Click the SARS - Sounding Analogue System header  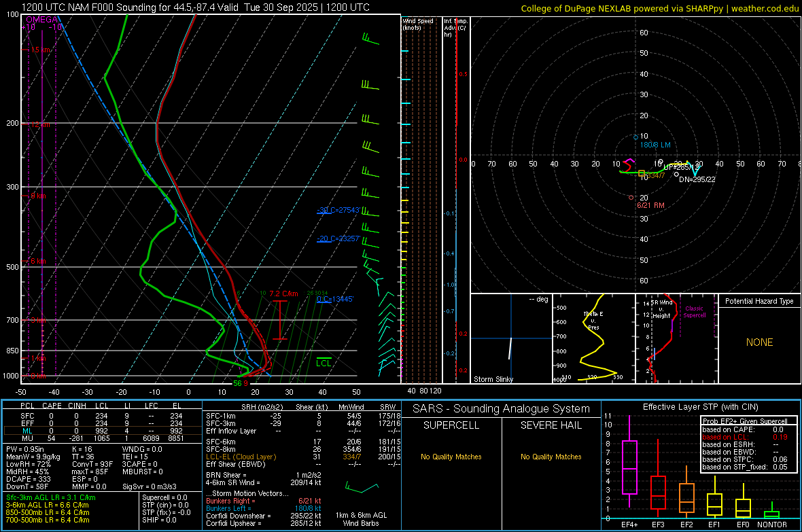pos(501,408)
